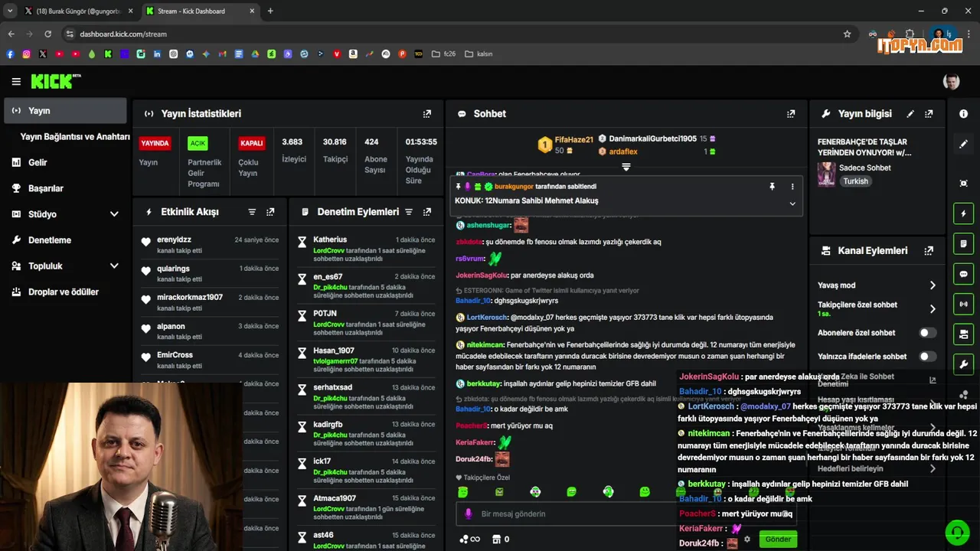The width and height of the screenshot is (980, 551).
Task: Pop out the Kanal Eylemleri panel
Action: click(929, 251)
